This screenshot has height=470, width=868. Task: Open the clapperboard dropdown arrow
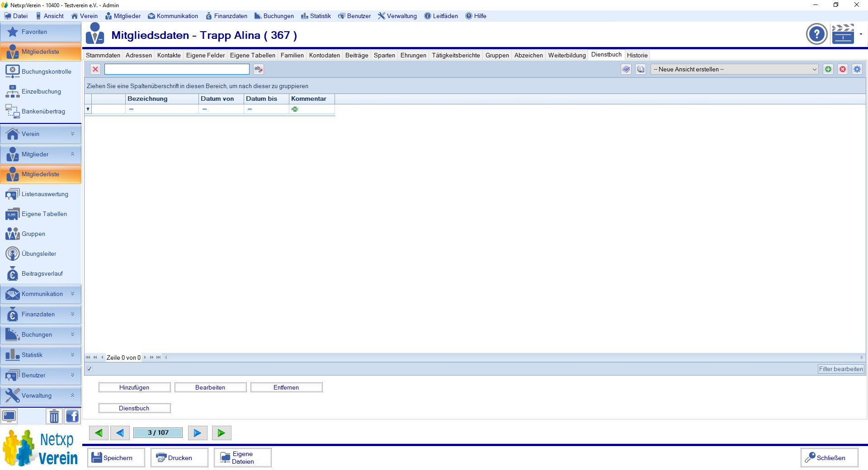click(x=861, y=34)
